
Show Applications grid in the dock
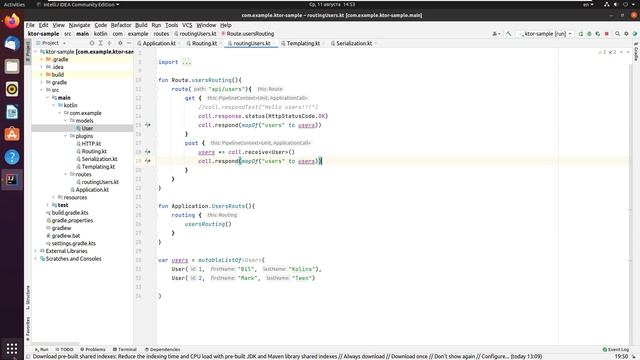tap(12, 349)
